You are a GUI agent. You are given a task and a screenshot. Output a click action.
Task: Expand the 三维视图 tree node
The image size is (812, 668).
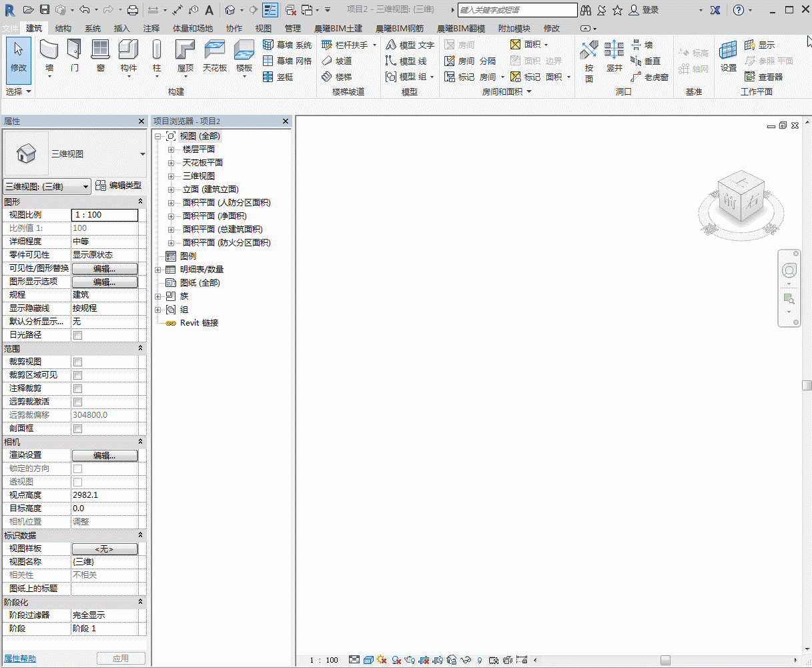[171, 176]
